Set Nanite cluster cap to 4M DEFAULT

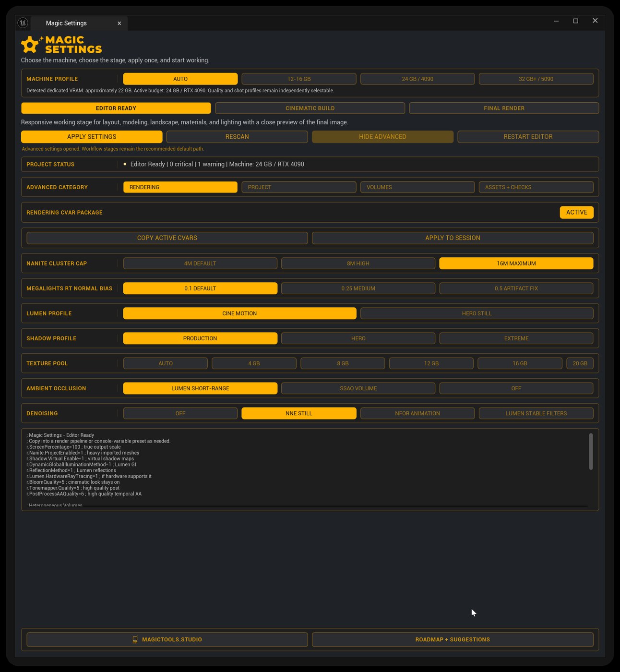(200, 264)
